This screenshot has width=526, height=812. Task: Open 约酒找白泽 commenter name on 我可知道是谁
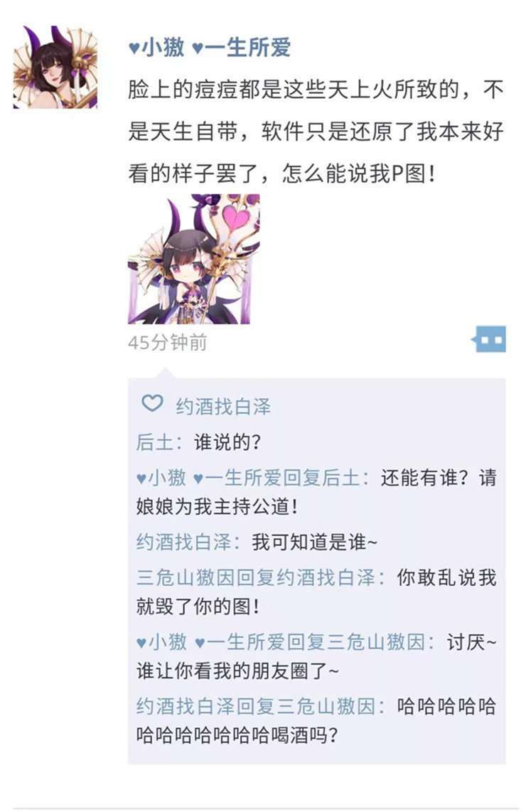click(x=183, y=543)
